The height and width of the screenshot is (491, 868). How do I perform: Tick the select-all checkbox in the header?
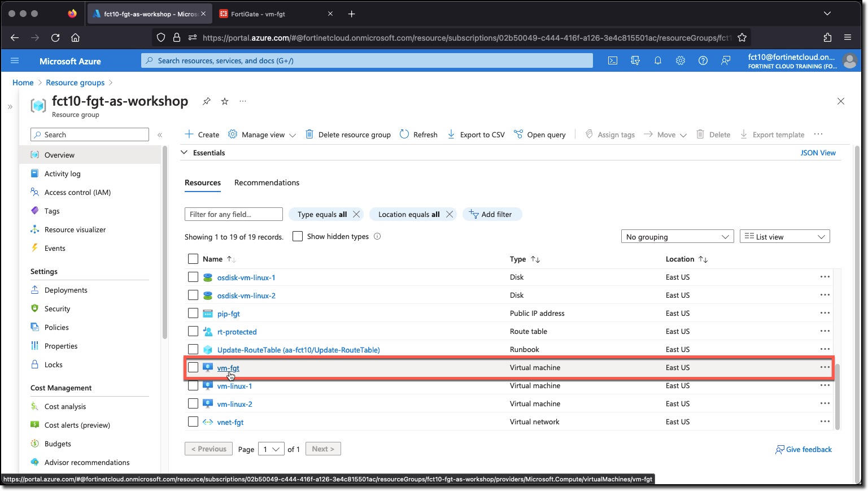tap(193, 259)
